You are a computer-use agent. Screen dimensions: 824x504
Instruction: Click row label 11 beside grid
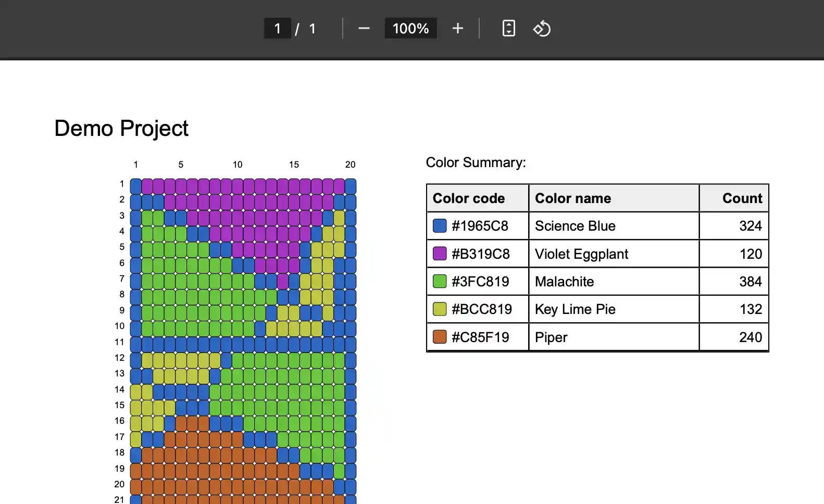click(x=119, y=342)
